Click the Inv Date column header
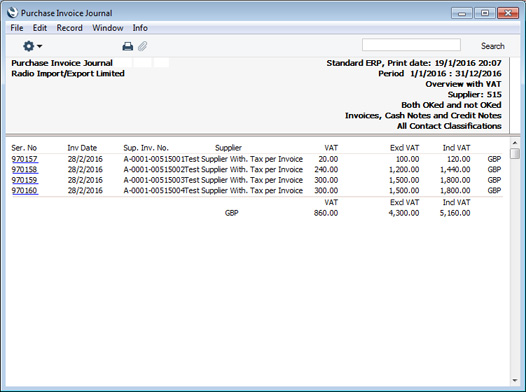Screen dimensions: 526x392 pos(82,148)
